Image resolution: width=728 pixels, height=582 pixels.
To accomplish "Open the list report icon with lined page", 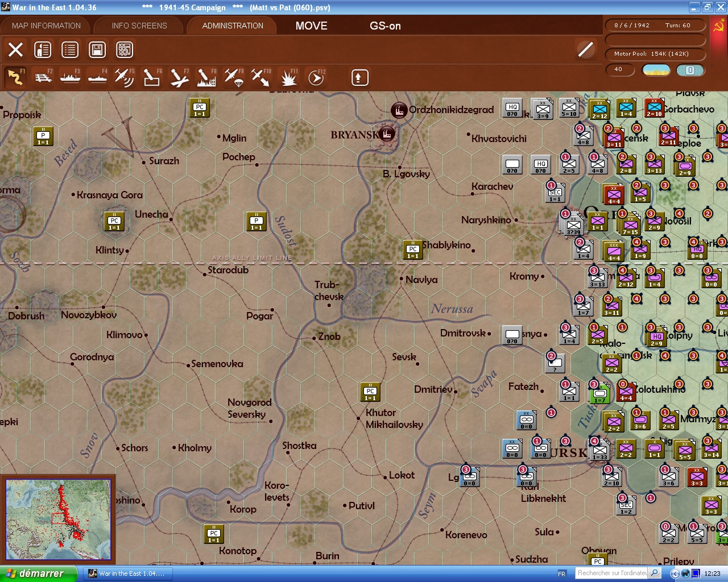I will click(70, 50).
